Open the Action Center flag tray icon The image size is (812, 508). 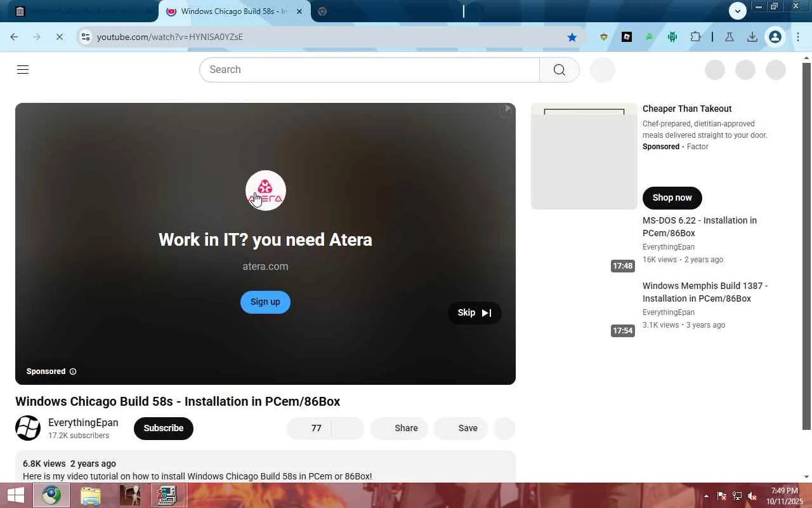[722, 496]
